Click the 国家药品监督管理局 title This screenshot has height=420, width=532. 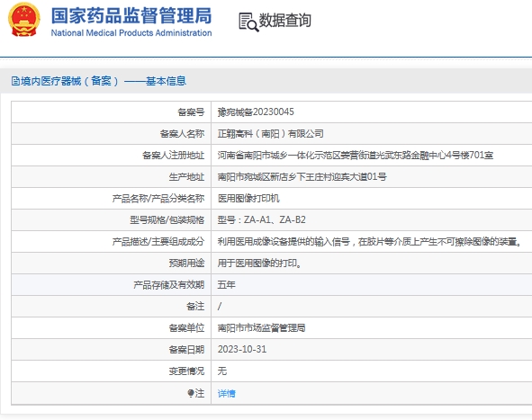pos(131,15)
